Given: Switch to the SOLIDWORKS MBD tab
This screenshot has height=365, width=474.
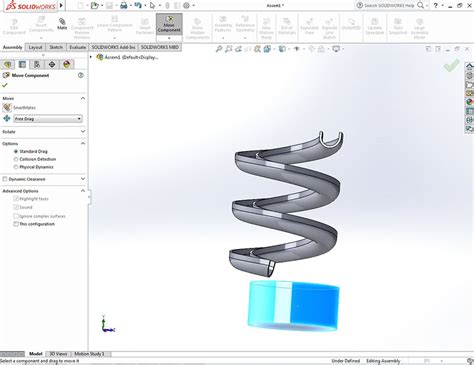Looking at the screenshot, I should click(x=160, y=47).
